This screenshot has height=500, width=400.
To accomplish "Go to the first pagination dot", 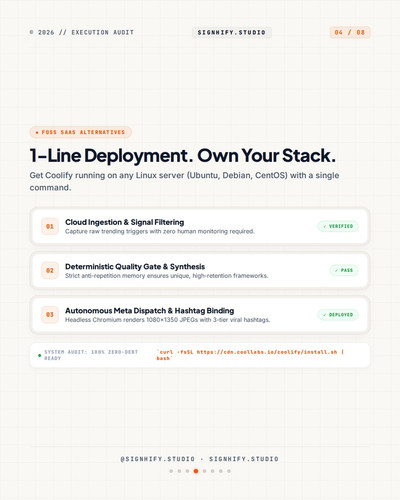I will tap(171, 471).
